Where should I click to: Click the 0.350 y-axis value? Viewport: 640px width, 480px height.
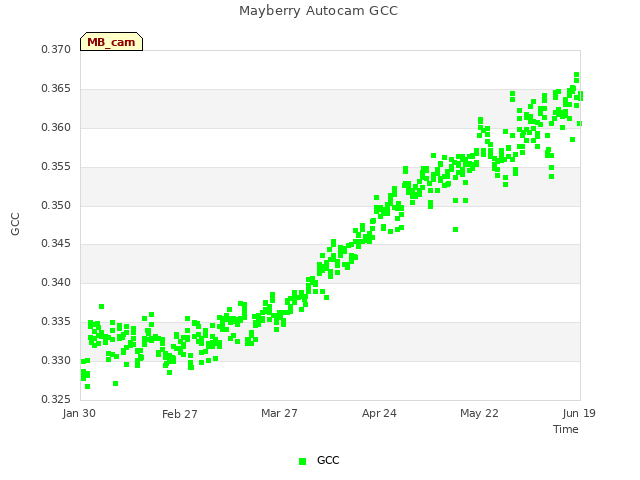coord(56,205)
